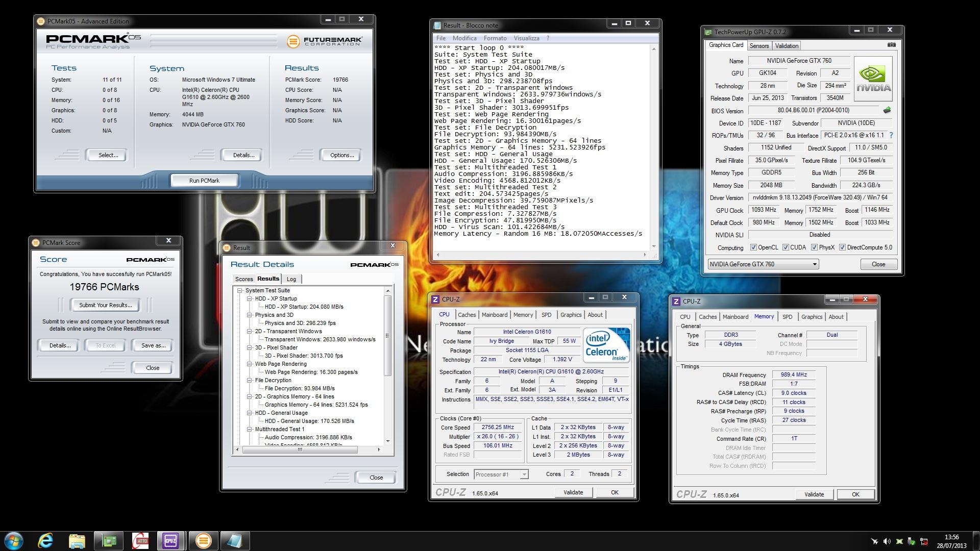The width and height of the screenshot is (980, 551).
Task: Collapse the System Test Suite node
Action: (x=239, y=290)
